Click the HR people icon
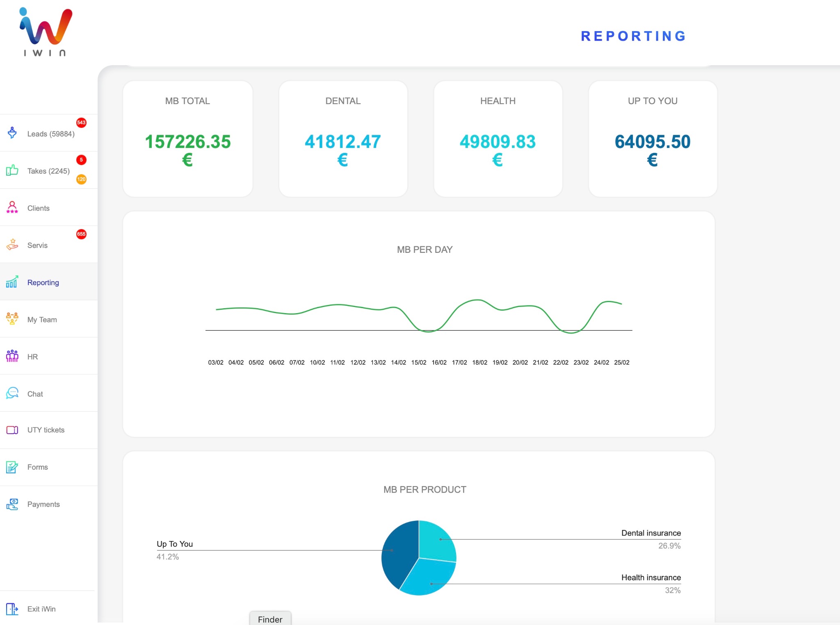 12,356
